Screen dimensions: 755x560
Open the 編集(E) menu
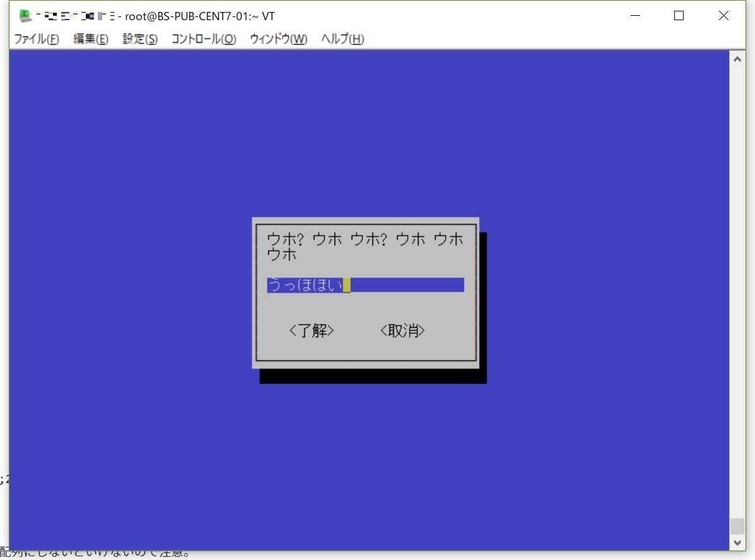coord(91,39)
